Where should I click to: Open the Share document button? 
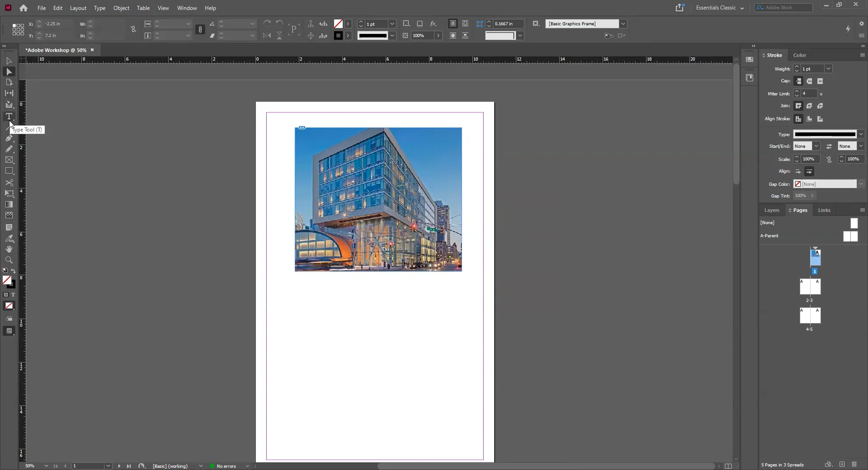coord(680,8)
